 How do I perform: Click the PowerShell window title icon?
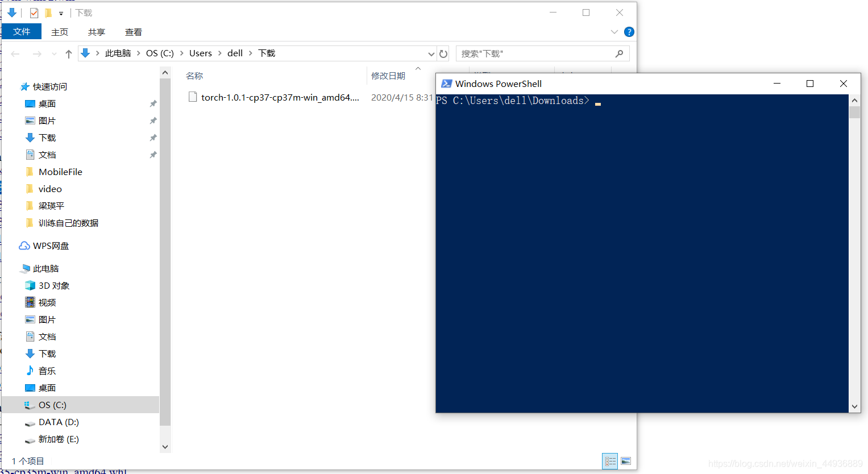tap(446, 84)
